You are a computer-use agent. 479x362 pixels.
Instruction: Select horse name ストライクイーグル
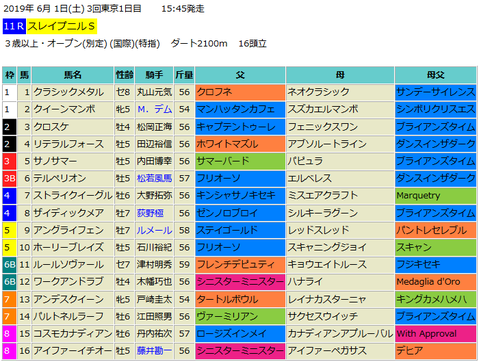[73, 196]
